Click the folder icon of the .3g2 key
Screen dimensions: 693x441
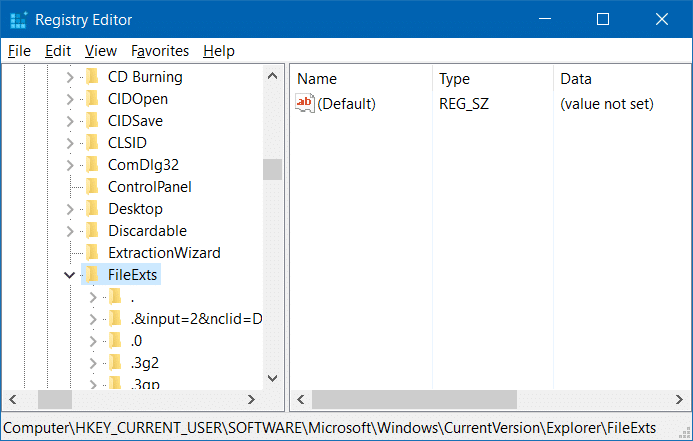coord(115,363)
